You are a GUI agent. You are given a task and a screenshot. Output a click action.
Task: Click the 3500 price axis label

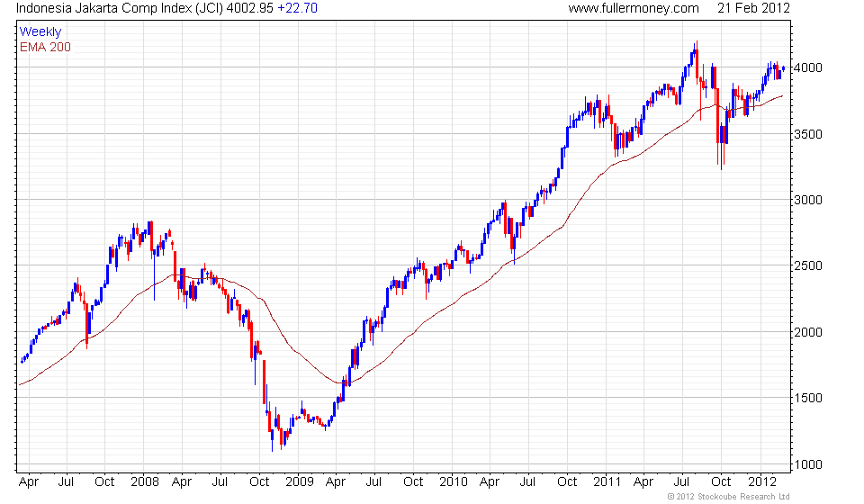coord(808,134)
